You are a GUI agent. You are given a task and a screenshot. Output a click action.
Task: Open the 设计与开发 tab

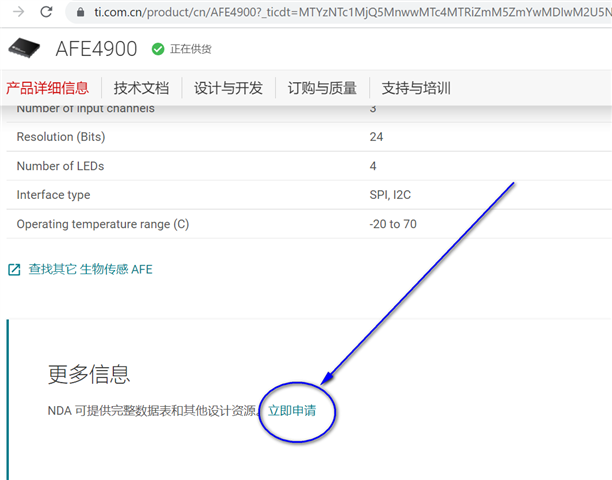pos(228,88)
